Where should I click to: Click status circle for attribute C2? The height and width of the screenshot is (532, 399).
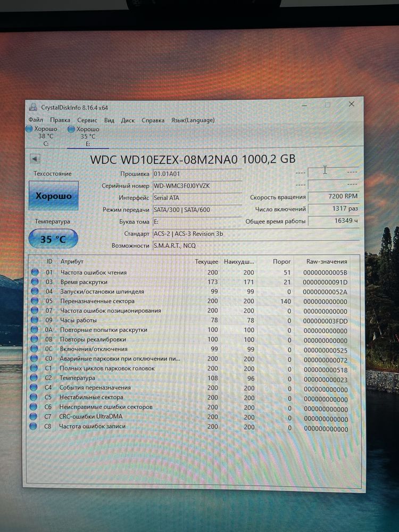[34, 378]
